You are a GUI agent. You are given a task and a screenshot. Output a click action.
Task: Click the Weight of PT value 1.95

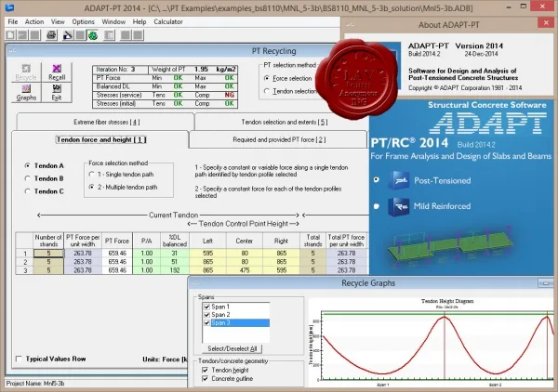coord(201,70)
